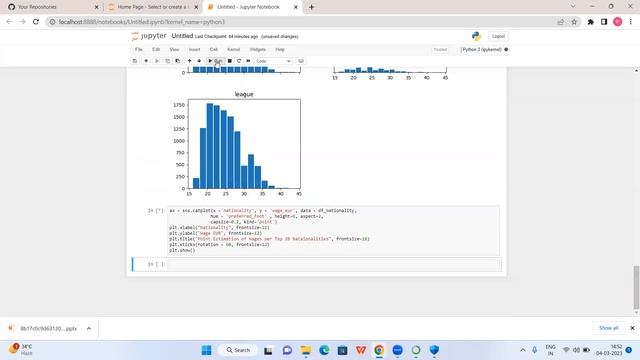Close the Untitled Jupyter Notebook tab
The height and width of the screenshot is (360, 640).
(296, 7)
